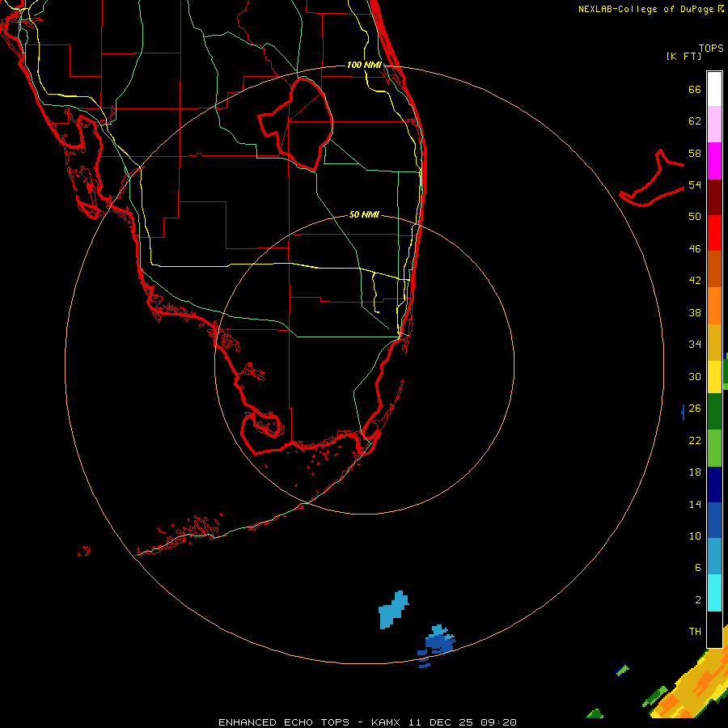Click the dark blue radar echo on the 100 NMI ring
This screenshot has width=728, height=728.
point(438,643)
